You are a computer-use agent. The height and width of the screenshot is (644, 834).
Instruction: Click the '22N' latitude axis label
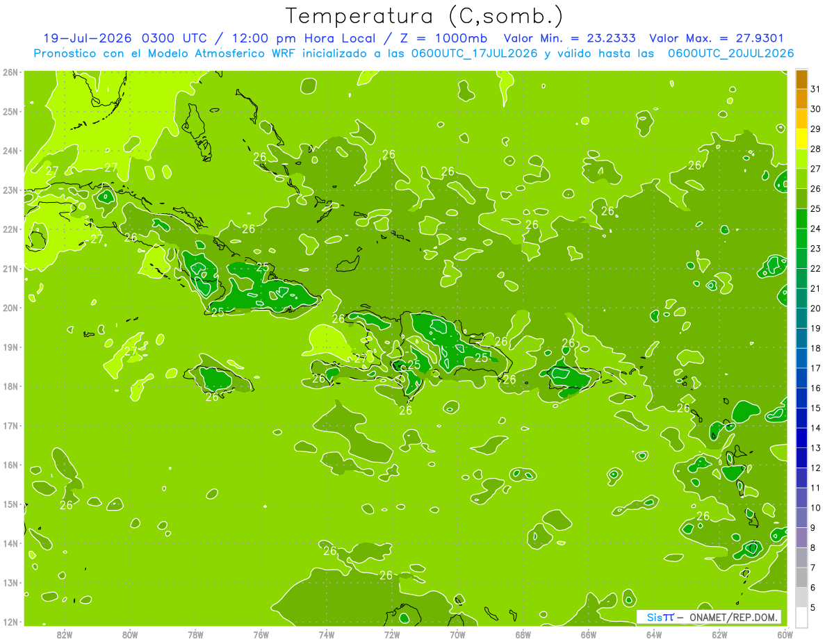(x=10, y=229)
